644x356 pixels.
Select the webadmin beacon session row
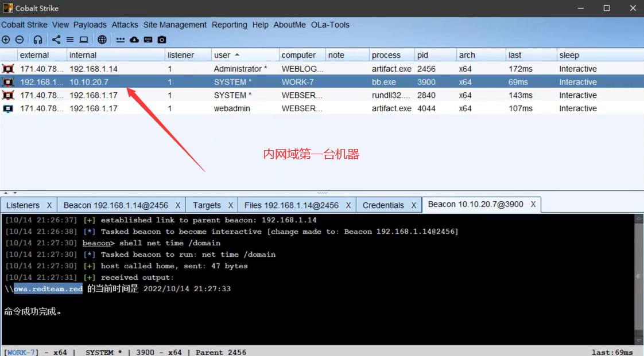(231, 108)
